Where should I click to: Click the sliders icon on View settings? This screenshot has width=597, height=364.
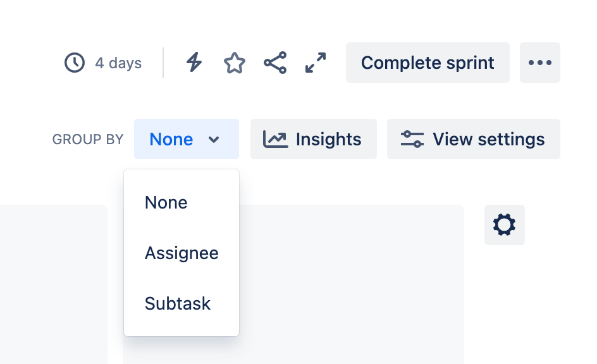412,139
